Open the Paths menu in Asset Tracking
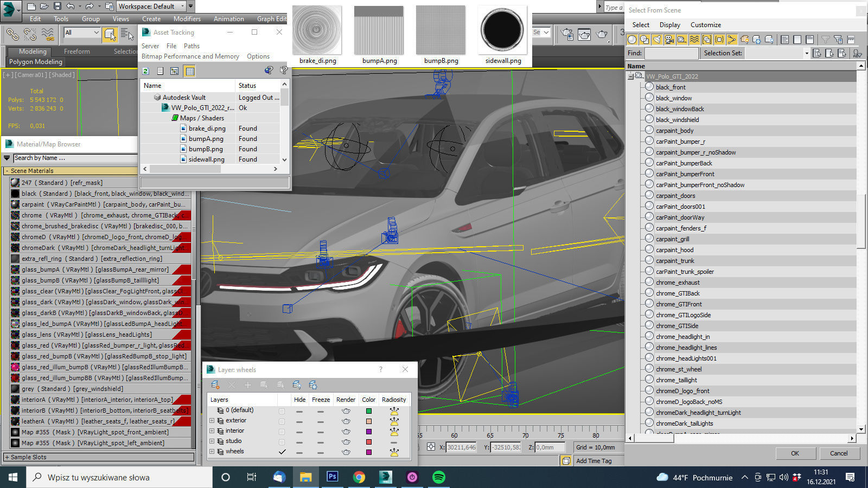The image size is (868, 488). tap(192, 46)
